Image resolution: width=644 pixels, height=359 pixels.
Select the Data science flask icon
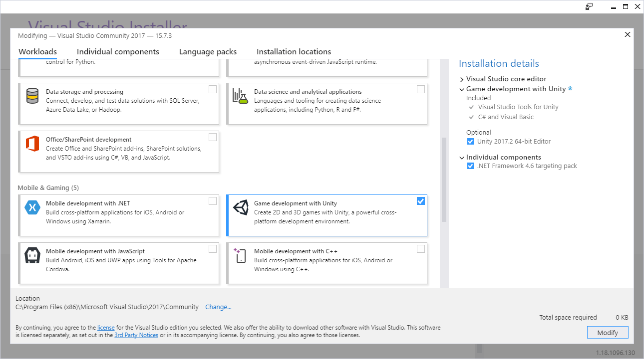tap(240, 97)
